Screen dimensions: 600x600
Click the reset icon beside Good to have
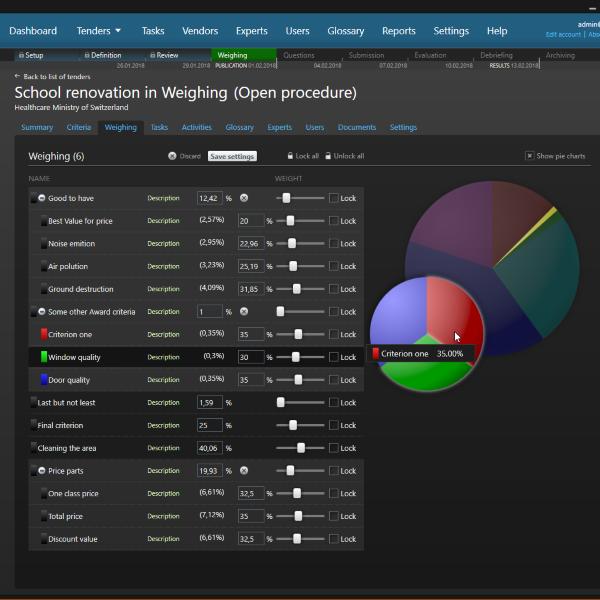243,198
